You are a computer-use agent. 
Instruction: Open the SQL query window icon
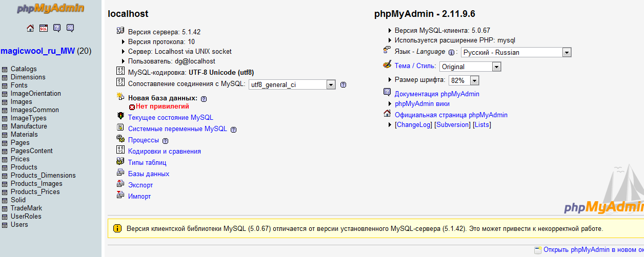click(x=44, y=28)
